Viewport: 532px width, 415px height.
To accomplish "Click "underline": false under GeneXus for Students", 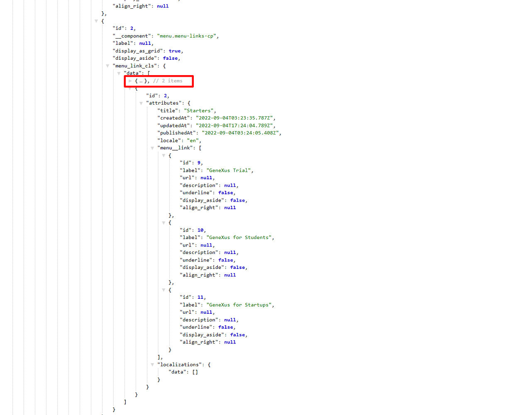I will (x=207, y=260).
